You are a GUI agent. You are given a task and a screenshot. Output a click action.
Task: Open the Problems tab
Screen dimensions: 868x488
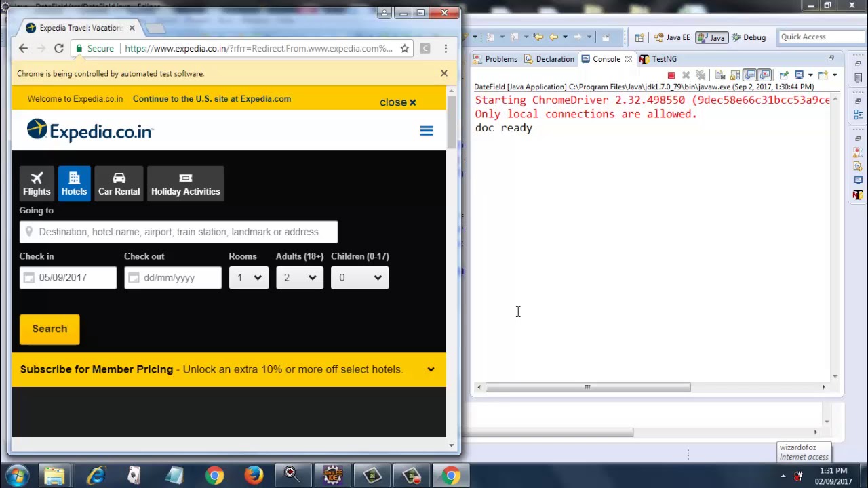click(x=495, y=59)
